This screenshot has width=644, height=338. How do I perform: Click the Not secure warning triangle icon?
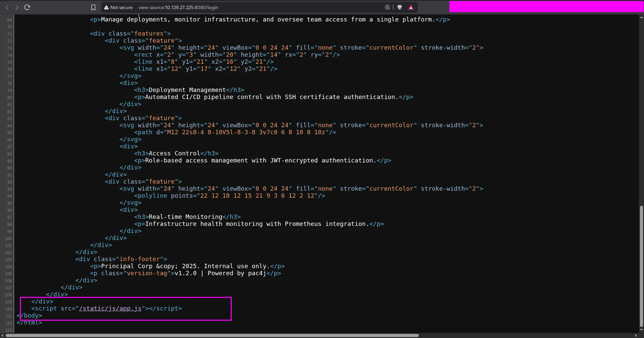pos(106,7)
